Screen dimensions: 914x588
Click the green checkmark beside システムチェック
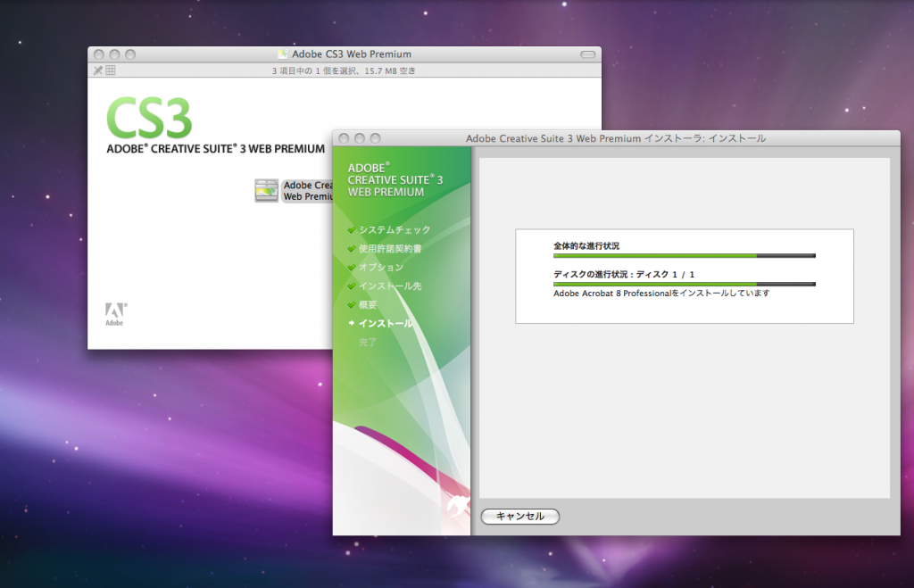click(352, 230)
